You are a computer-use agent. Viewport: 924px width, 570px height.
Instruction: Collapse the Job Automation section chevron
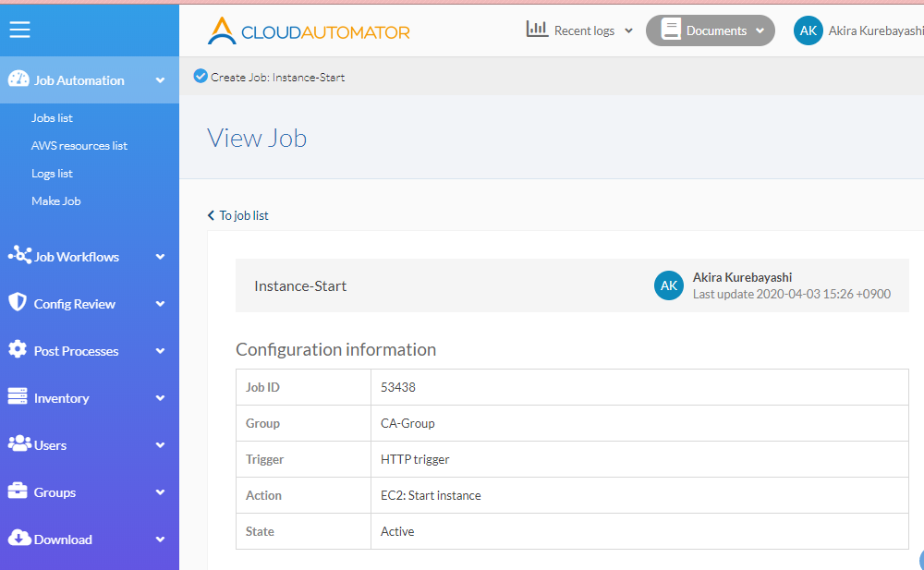(160, 80)
